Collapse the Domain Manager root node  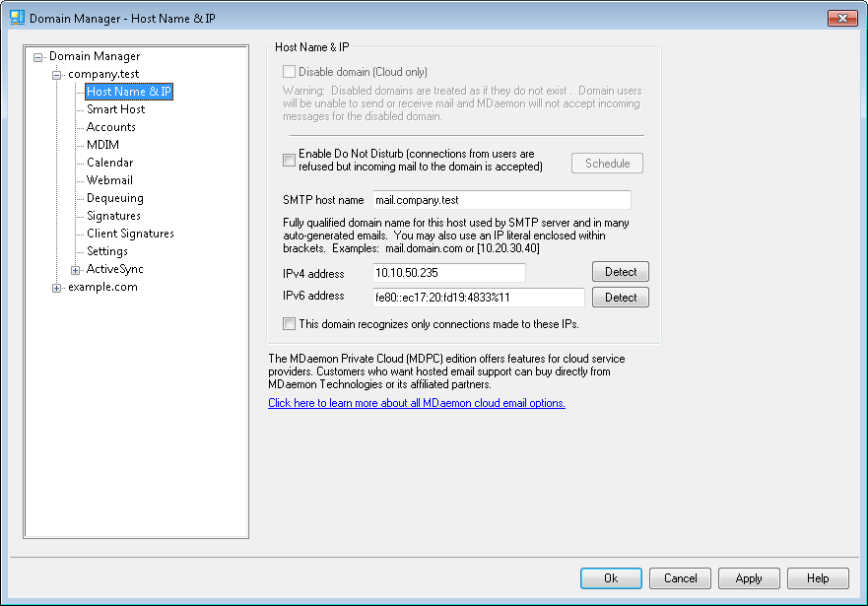coord(38,57)
